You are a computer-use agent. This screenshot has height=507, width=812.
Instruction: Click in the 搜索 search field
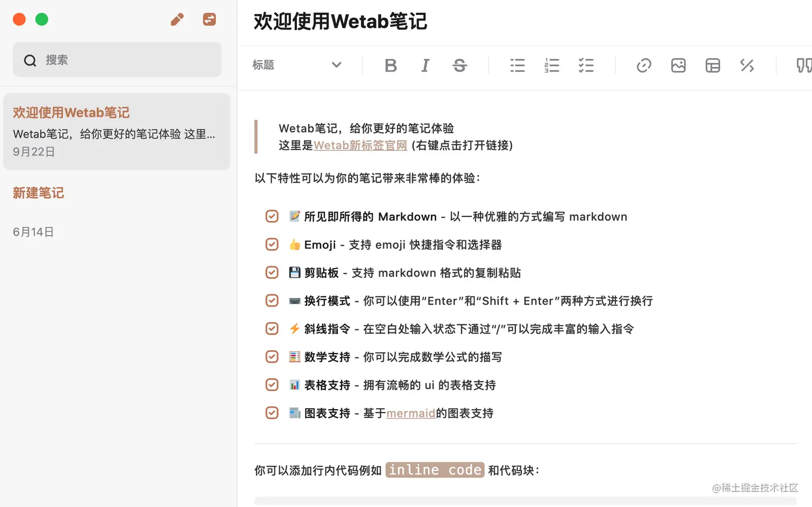click(x=117, y=60)
